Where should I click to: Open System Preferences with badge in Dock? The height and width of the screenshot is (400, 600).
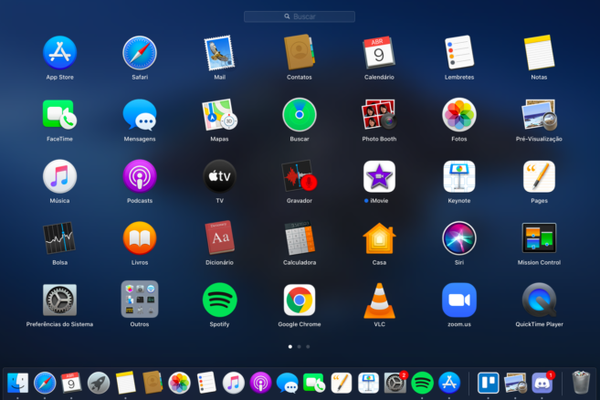click(395, 382)
